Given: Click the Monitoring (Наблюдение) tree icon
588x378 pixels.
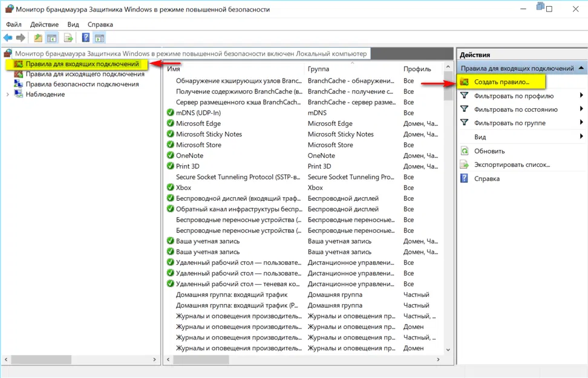Looking at the screenshot, I should (x=18, y=94).
